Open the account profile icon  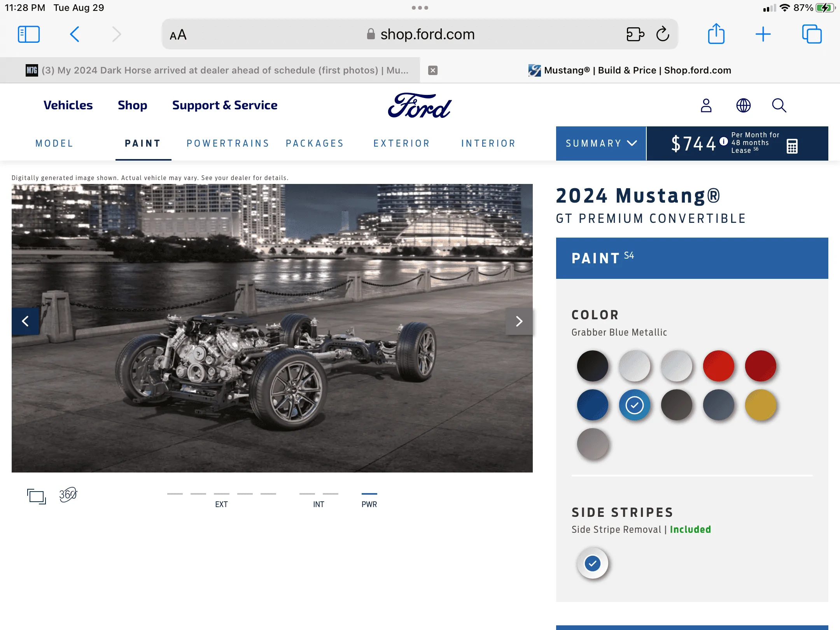[706, 105]
